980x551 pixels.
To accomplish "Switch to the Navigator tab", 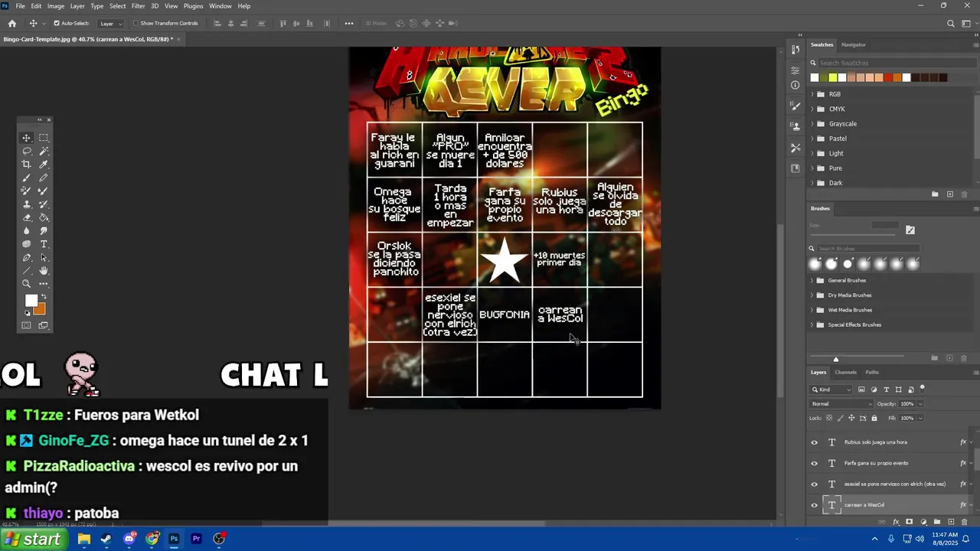I will [853, 45].
